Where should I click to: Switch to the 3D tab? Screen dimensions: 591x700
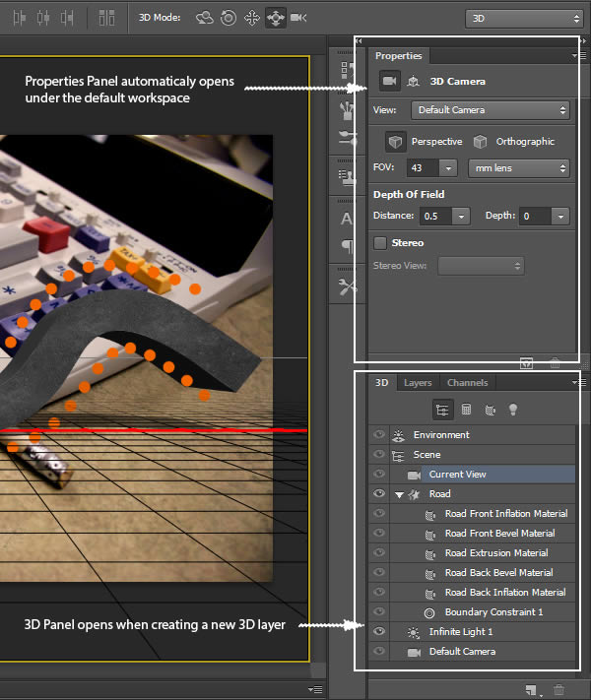[382, 383]
